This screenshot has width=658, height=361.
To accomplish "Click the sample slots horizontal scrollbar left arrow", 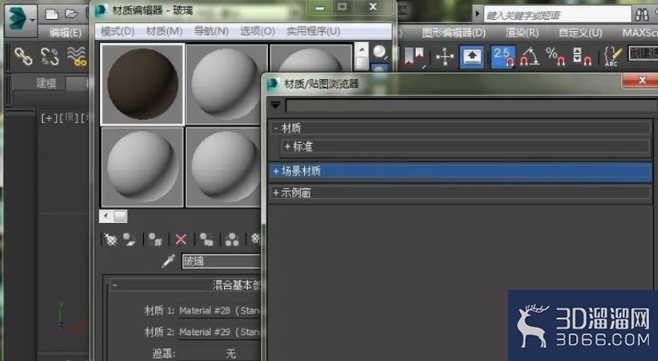I will pos(106,216).
